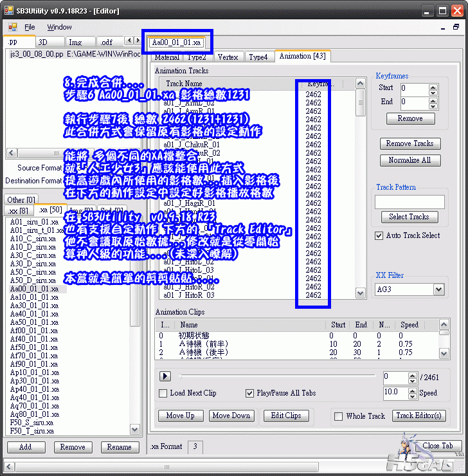Switch to the Vertex tab
The height and width of the screenshot is (476, 468).
tap(228, 57)
